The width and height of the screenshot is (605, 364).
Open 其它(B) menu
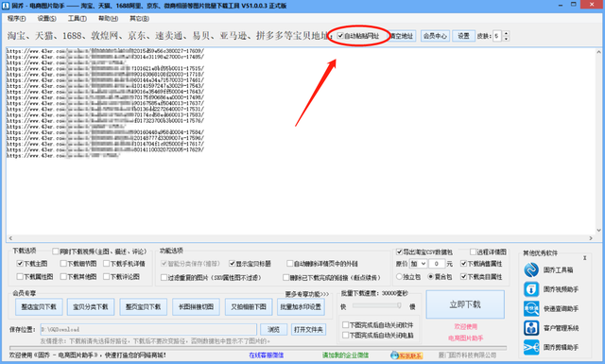(x=139, y=19)
